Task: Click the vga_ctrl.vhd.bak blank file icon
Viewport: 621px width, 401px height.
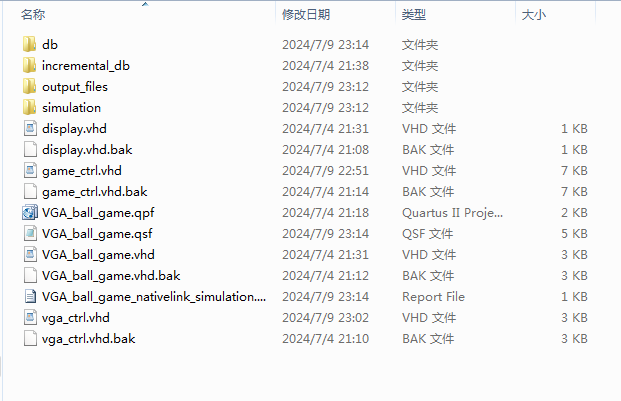Action: [x=30, y=338]
